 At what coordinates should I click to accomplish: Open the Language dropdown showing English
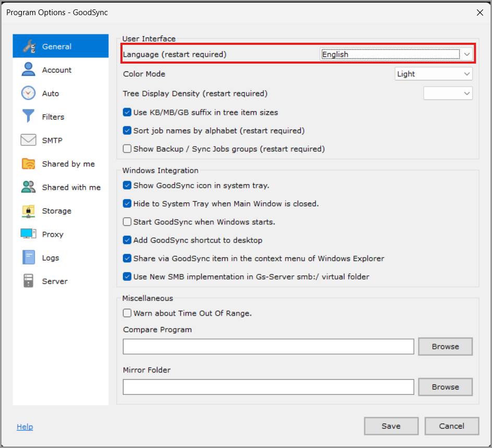point(396,54)
